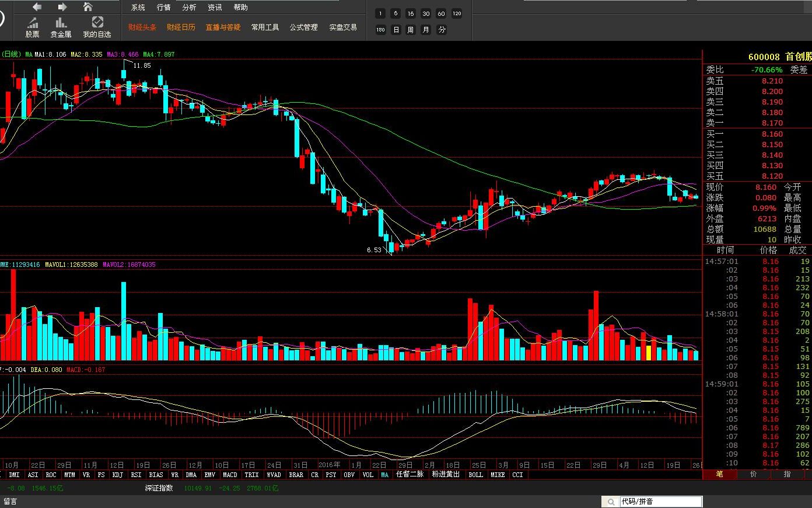Switch indicator to BRAR

click(x=296, y=475)
